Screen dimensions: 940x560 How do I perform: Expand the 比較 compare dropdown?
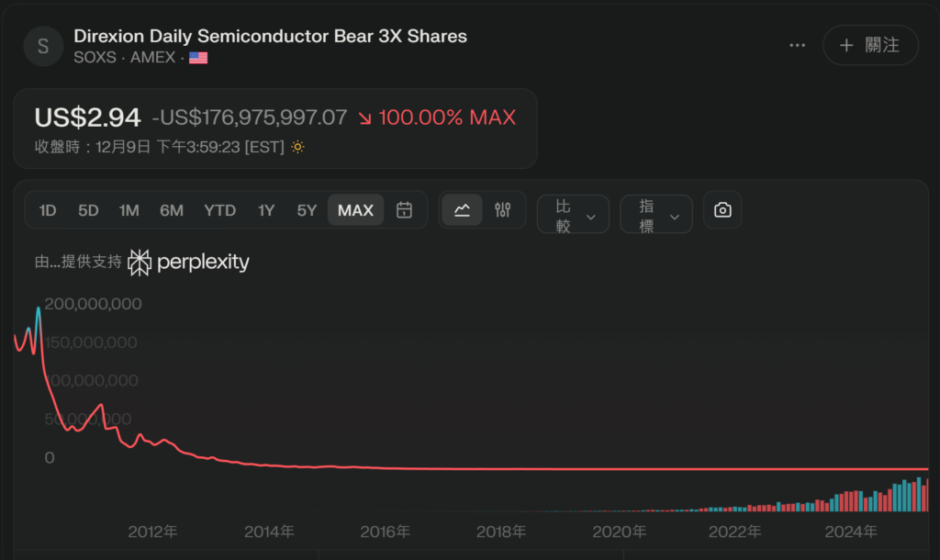[x=573, y=215]
